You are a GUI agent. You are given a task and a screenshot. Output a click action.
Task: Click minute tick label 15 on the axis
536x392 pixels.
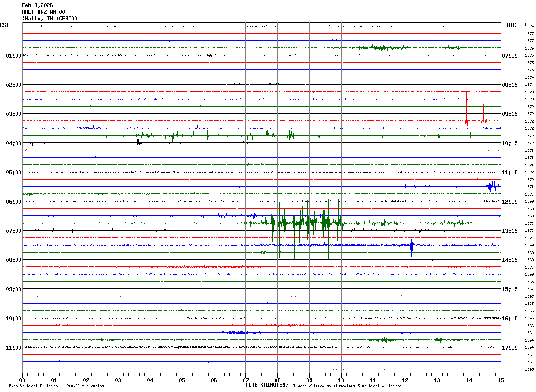click(x=501, y=380)
